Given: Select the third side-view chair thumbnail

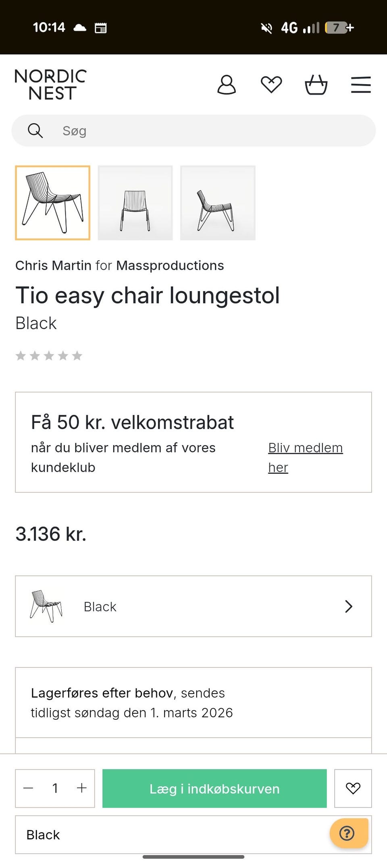Looking at the screenshot, I should pyautogui.click(x=218, y=203).
